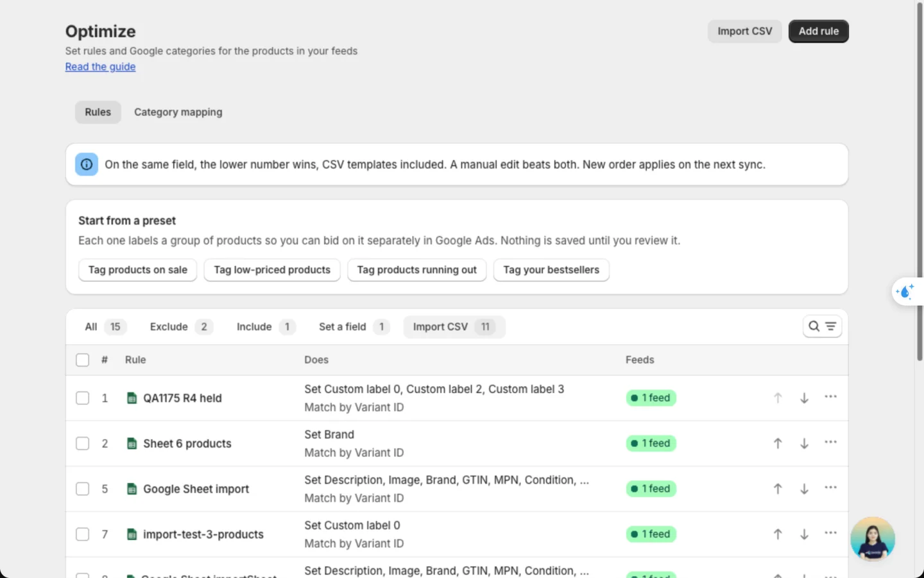This screenshot has width=924, height=578.
Task: Open the import-test-3-products rule name
Action: click(203, 534)
